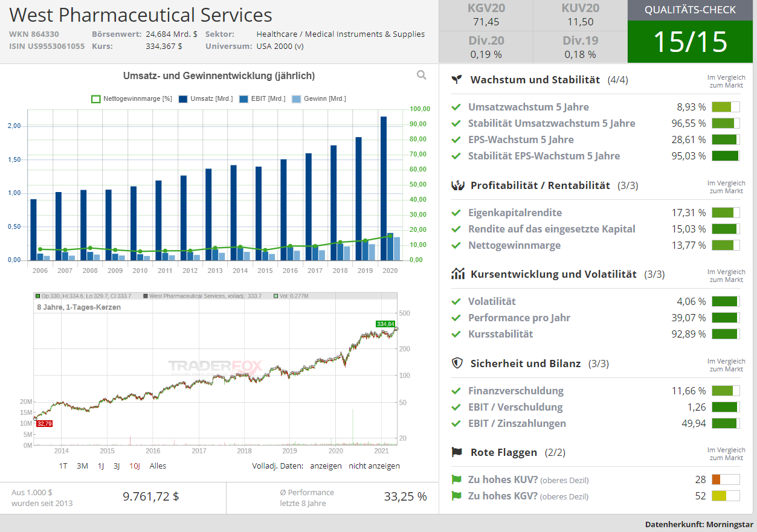Switch price chart to 3M range
The height and width of the screenshot is (532, 757).
click(83, 466)
